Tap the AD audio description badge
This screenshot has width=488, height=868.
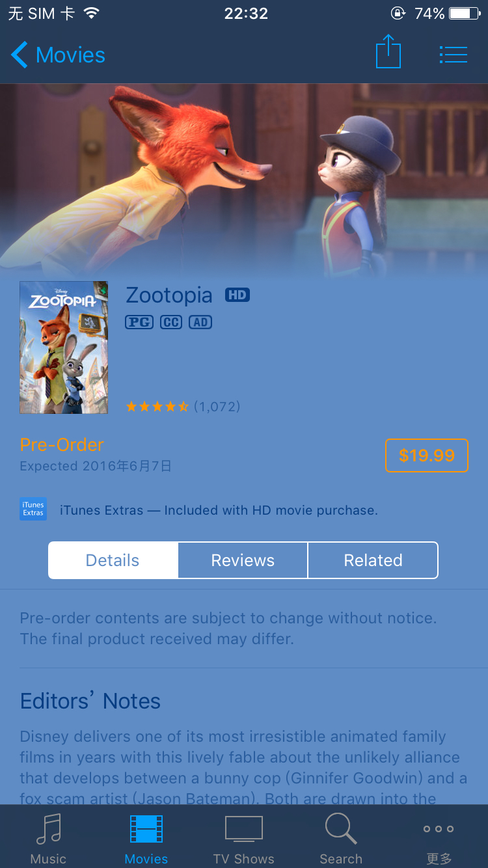click(200, 322)
